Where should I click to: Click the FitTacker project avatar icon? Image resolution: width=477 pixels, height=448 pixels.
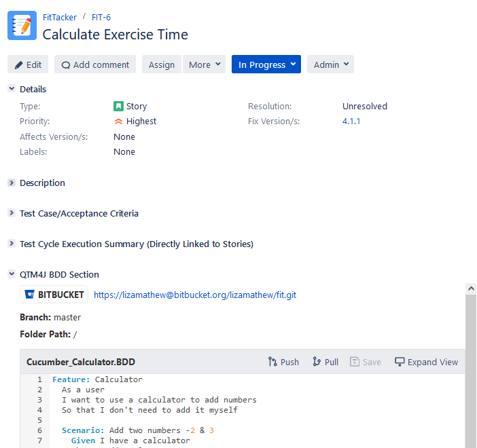[22, 26]
